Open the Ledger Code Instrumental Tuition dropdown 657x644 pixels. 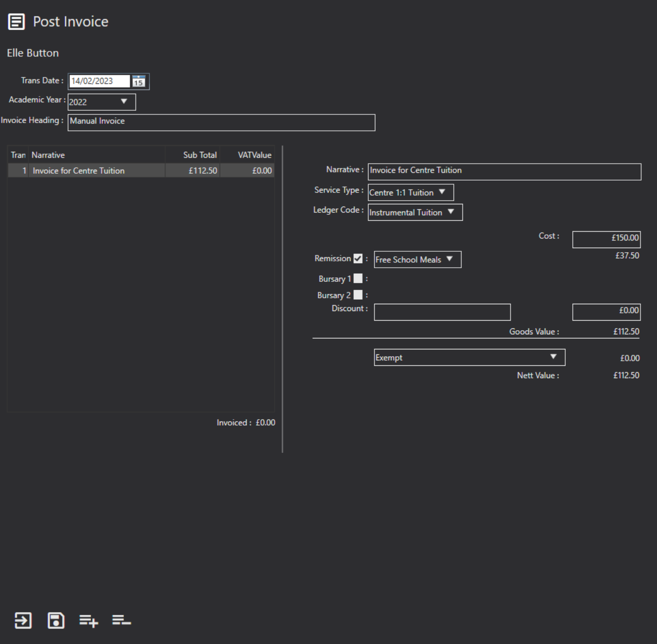(415, 212)
